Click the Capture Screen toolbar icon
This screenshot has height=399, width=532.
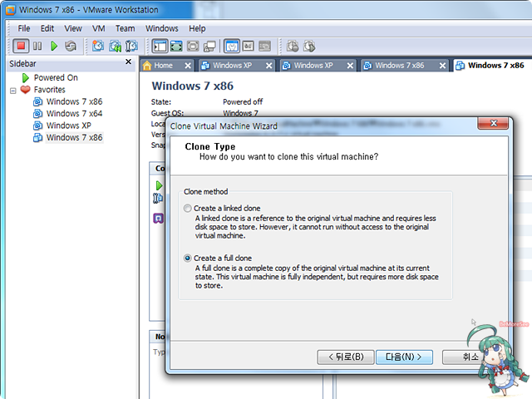coord(293,46)
